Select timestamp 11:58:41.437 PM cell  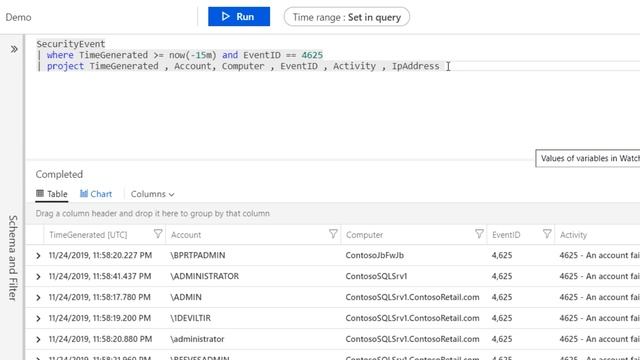pos(100,276)
